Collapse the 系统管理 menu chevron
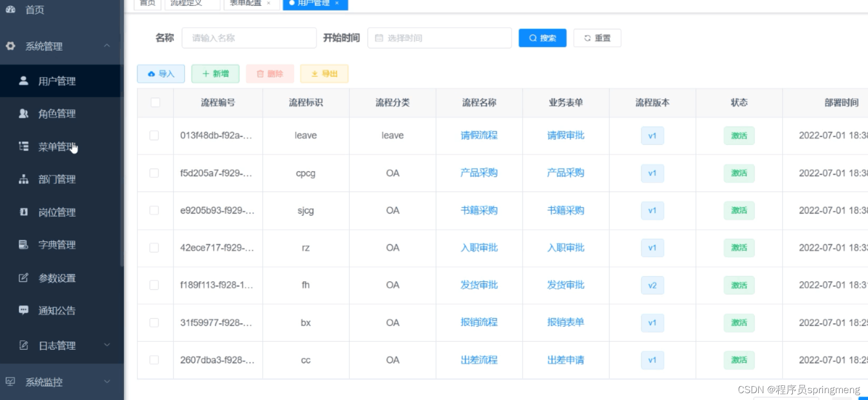 click(x=107, y=46)
